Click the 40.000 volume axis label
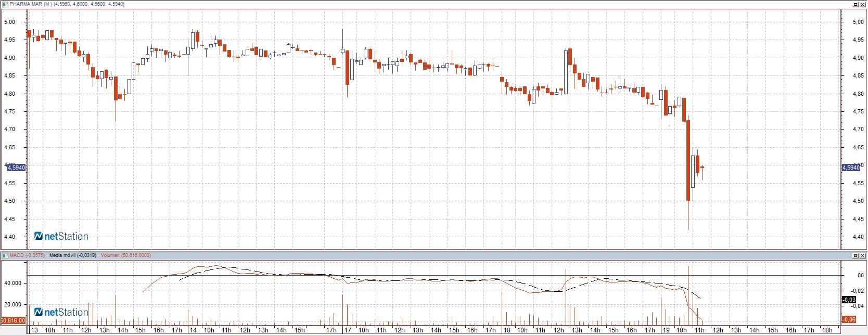 point(13,283)
